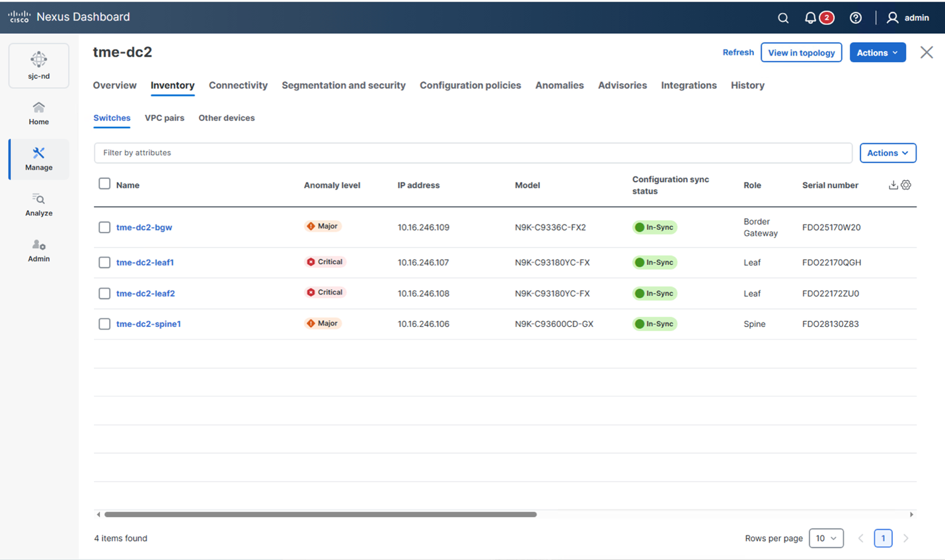This screenshot has width=945, height=560.
Task: Open the History tab
Action: pyautogui.click(x=747, y=85)
